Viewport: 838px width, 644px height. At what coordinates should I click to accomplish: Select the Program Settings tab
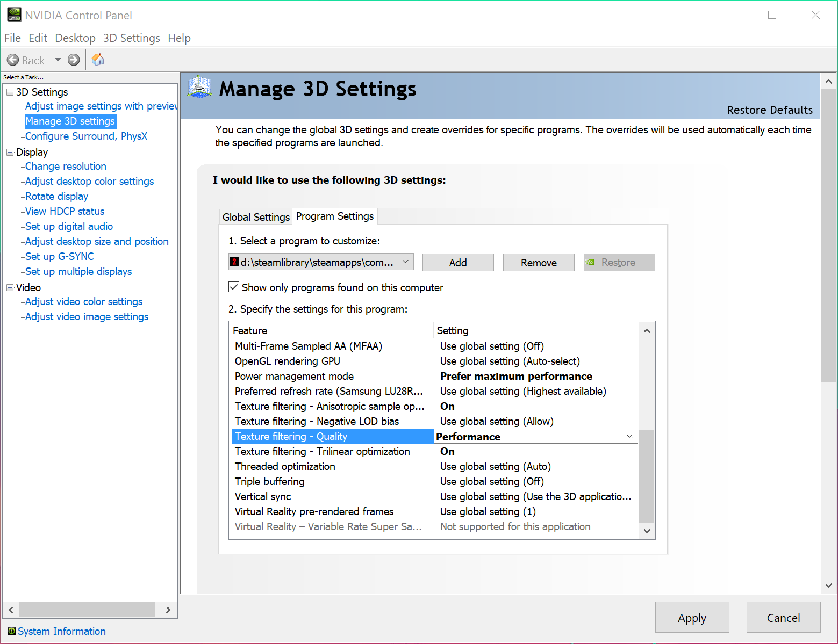click(x=335, y=216)
